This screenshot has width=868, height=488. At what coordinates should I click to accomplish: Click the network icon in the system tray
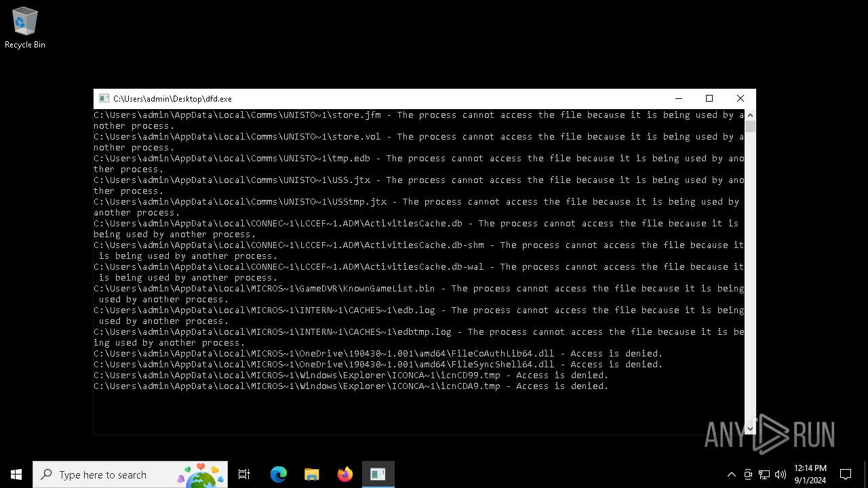click(x=764, y=474)
